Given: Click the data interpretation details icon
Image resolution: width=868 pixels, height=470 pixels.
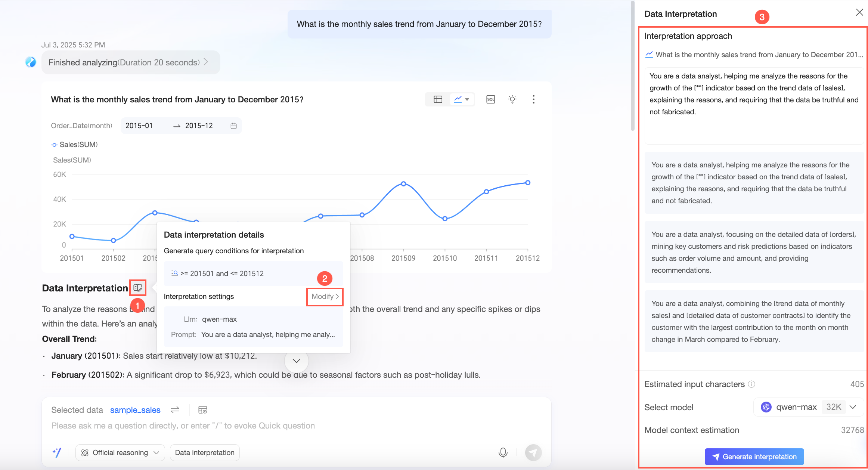Looking at the screenshot, I should (137, 288).
